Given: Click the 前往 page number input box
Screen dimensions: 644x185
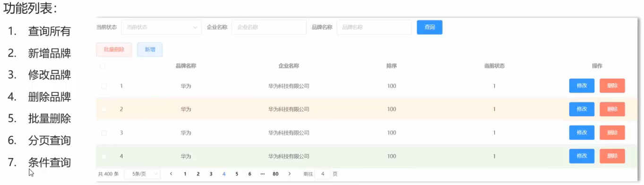Looking at the screenshot, I should point(323,174).
